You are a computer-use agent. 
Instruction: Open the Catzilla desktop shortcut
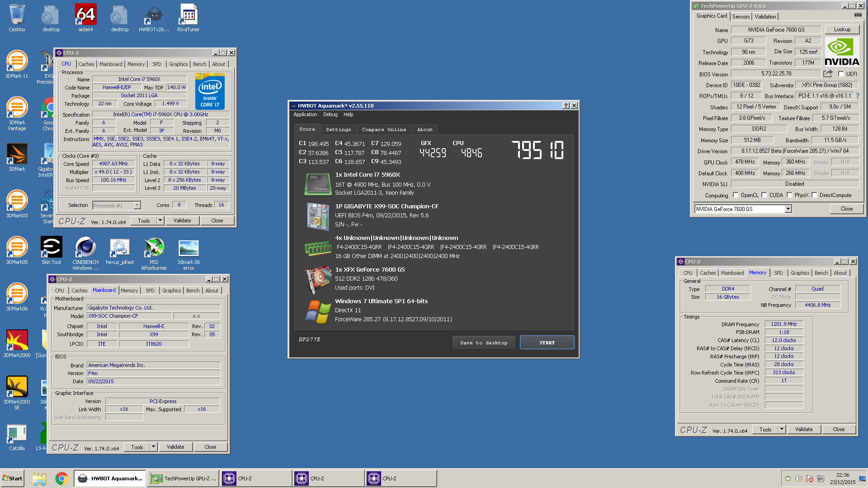17,437
